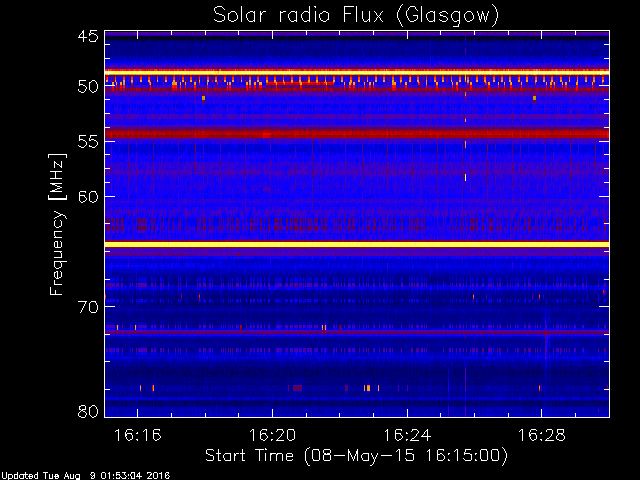The image size is (640, 480).
Task: Click the 'Start Time (08-May-15 16:15:00)' axis label
Action: click(356, 456)
